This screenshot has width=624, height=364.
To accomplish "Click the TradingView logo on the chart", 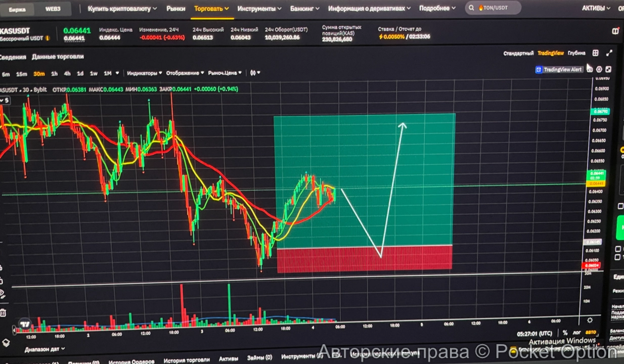I will point(24,324).
